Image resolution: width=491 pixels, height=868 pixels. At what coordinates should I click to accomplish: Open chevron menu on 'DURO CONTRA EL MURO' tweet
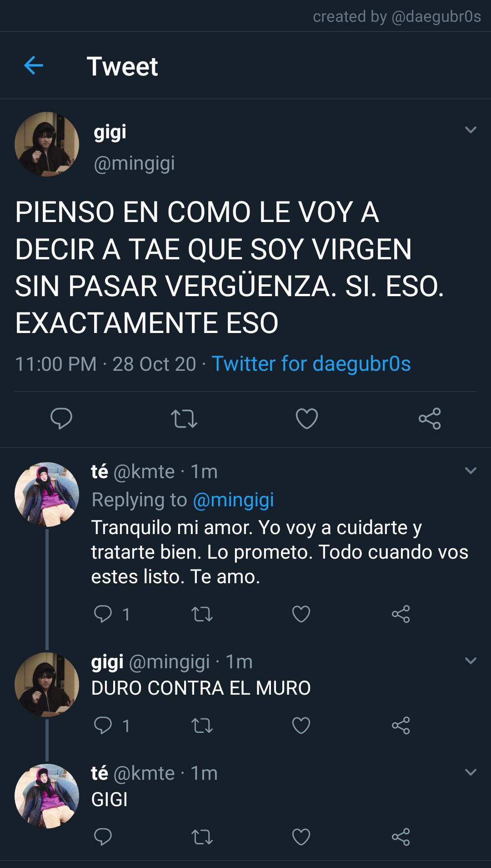pos(471,661)
